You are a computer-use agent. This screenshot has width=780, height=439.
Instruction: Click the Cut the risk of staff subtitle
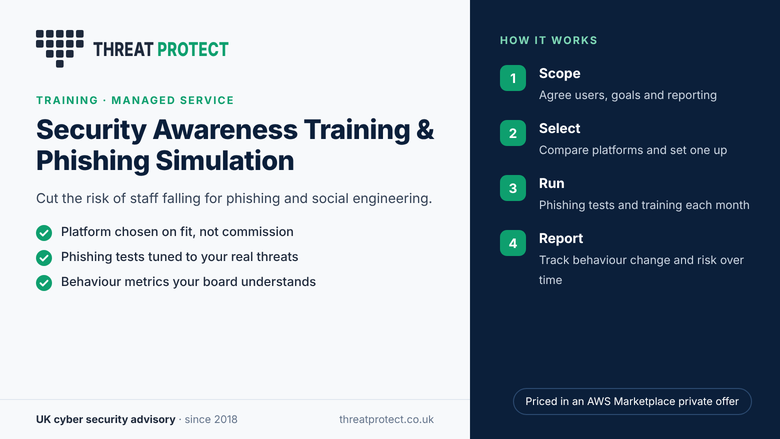pos(234,198)
